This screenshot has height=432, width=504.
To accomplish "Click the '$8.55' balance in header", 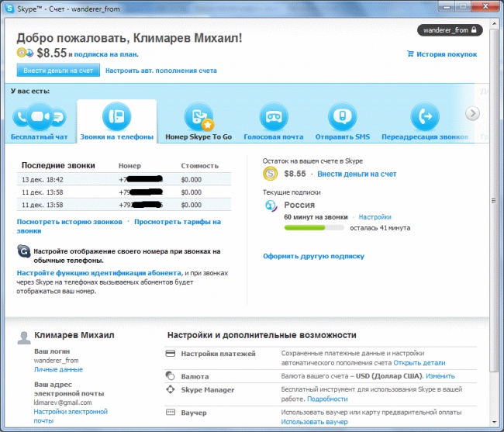I will [x=51, y=53].
